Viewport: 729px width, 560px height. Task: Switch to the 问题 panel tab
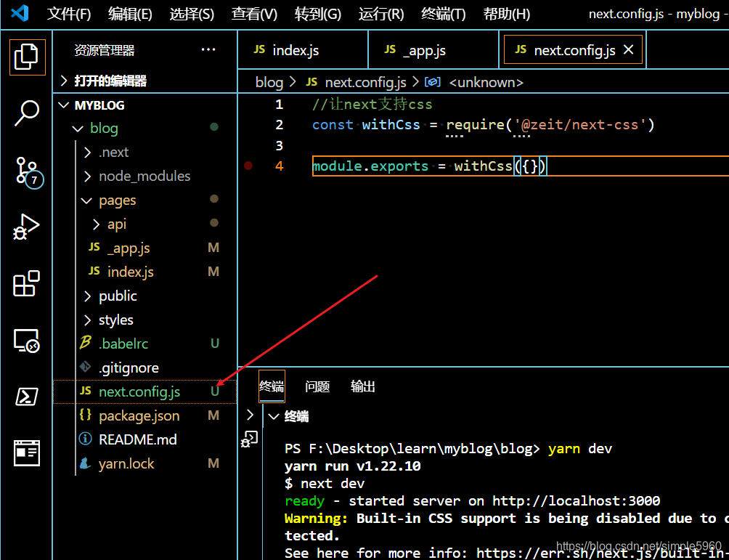tap(317, 386)
